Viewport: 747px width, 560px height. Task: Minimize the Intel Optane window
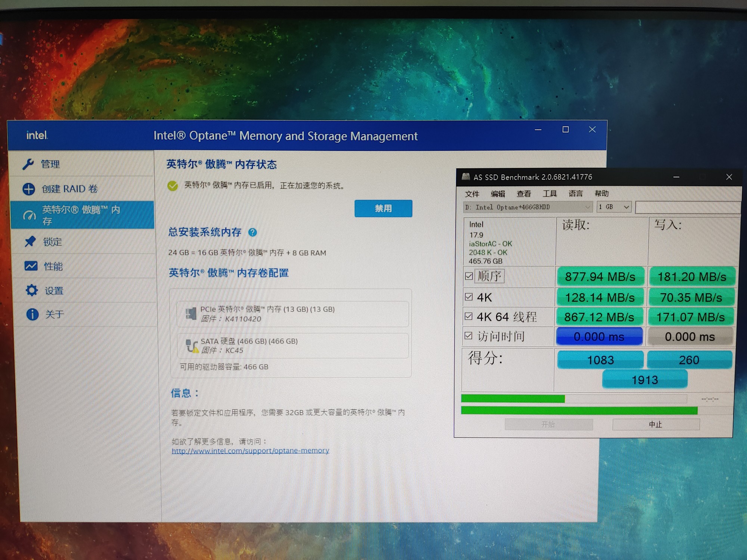pos(538,130)
